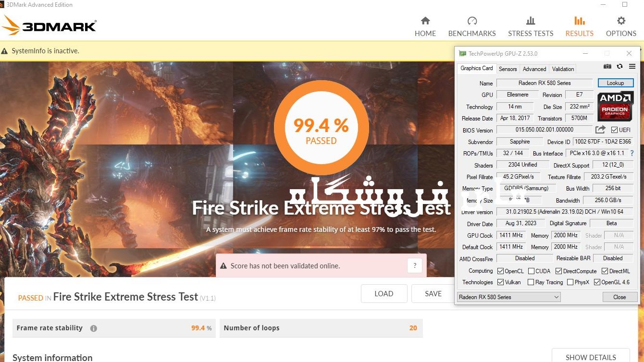Click the 3DMark logo
644x362 pixels.
[50, 25]
